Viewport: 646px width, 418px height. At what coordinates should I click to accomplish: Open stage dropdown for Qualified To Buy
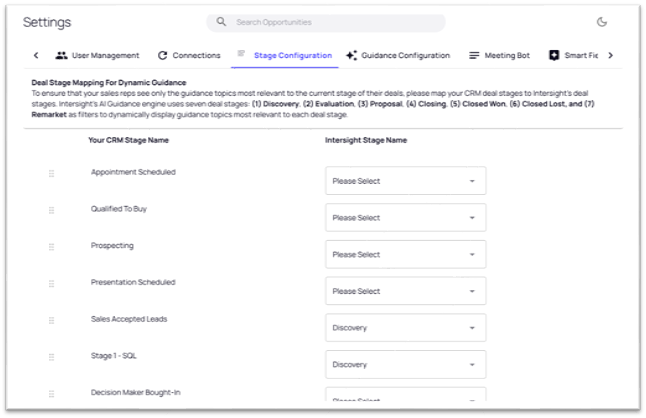[x=405, y=217]
